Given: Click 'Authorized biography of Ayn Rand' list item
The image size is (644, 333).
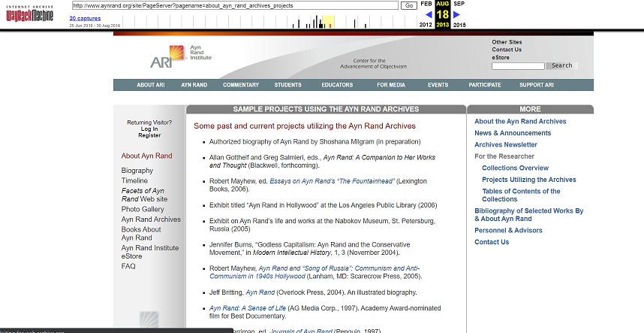Looking at the screenshot, I should point(314,141).
